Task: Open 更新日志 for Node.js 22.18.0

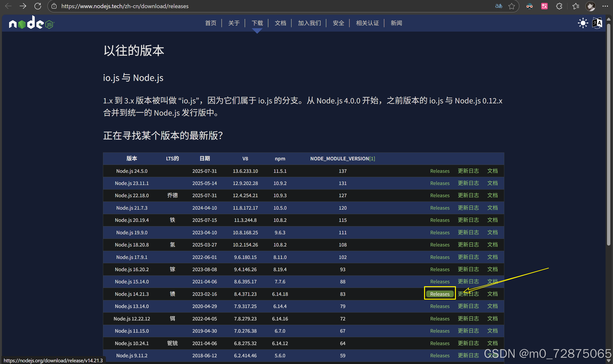Action: pos(468,196)
